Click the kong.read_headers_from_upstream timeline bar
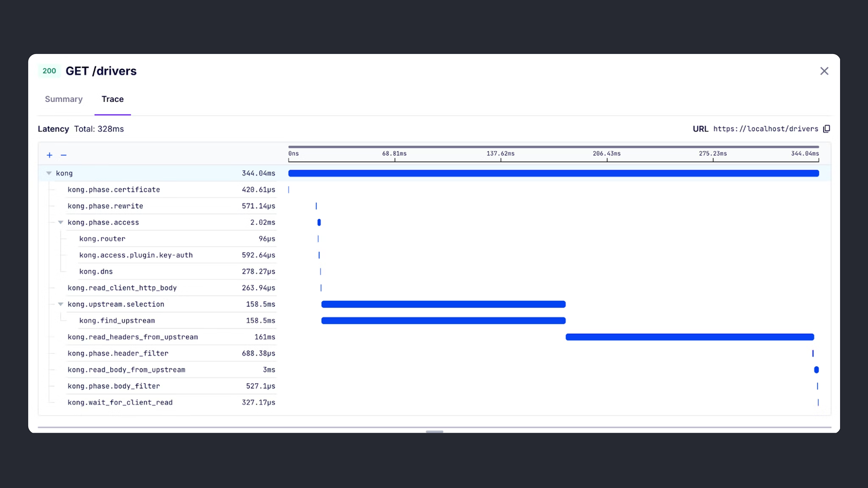The width and height of the screenshot is (868, 488). (x=690, y=337)
